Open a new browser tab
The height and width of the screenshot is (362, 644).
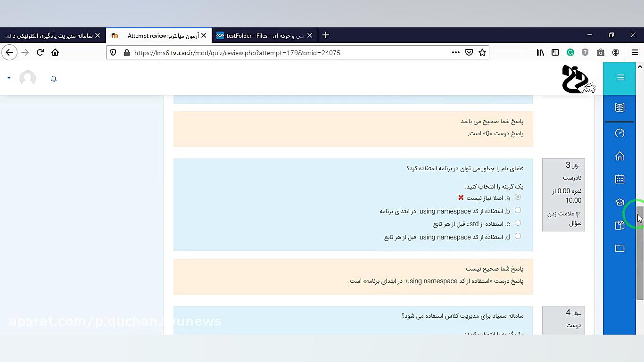point(326,35)
